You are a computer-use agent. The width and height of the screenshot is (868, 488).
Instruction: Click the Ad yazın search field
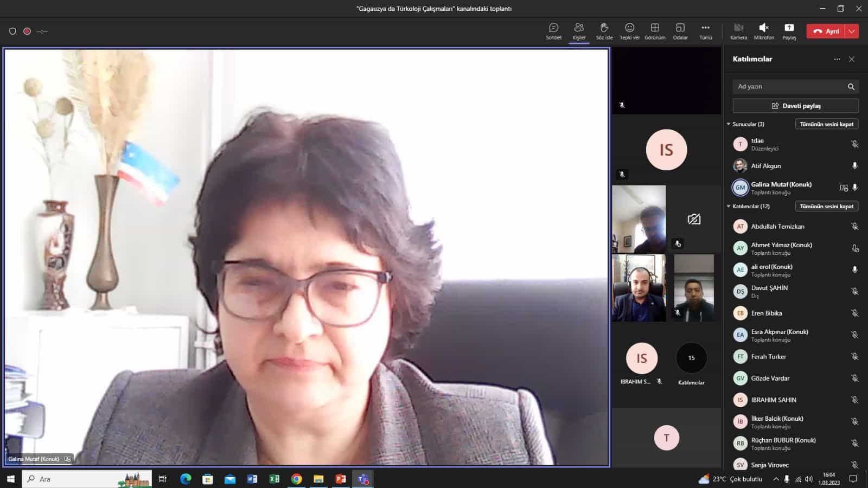[x=789, y=87]
